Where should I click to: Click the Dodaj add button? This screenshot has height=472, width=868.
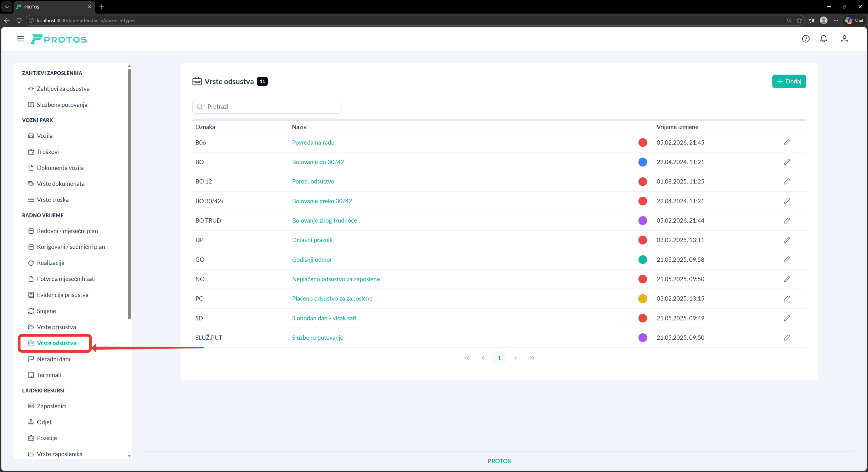[789, 81]
